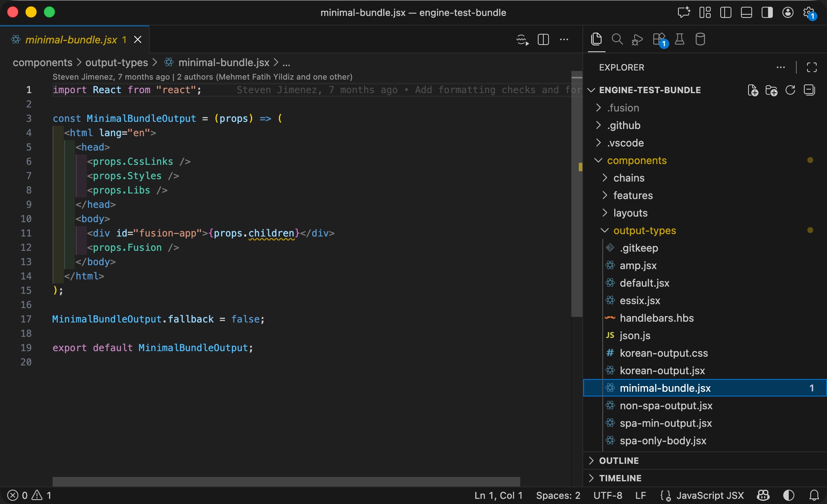This screenshot has width=827, height=504.
Task: Click Spaces: 2 indentation setting
Action: (558, 495)
